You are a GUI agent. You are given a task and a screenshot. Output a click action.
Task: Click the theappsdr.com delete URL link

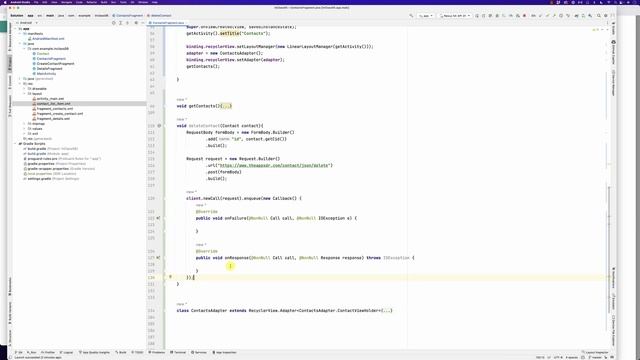tap(274, 165)
